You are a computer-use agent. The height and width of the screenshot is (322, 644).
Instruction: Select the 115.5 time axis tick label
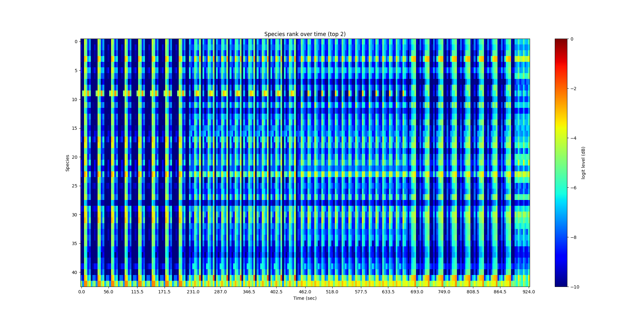pos(137,292)
